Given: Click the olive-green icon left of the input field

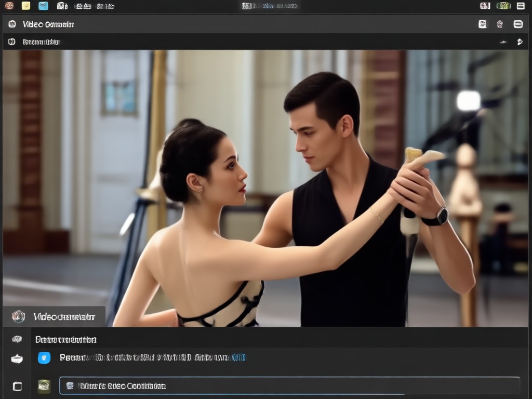Looking at the screenshot, I should 44,386.
